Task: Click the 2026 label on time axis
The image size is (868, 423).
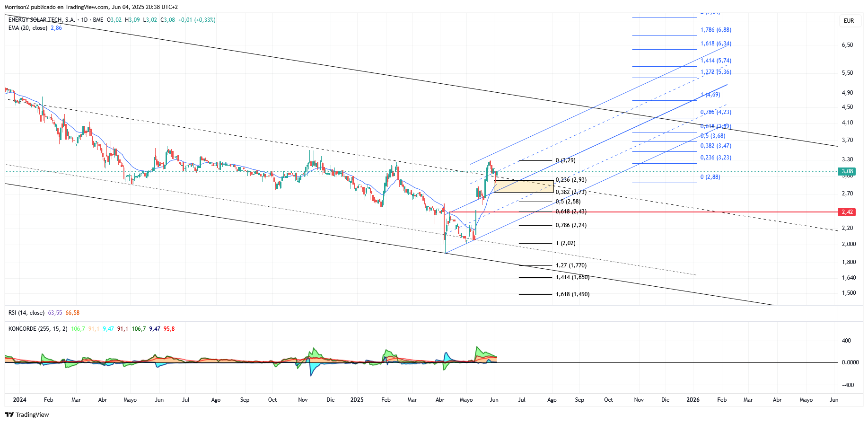Action: (693, 400)
